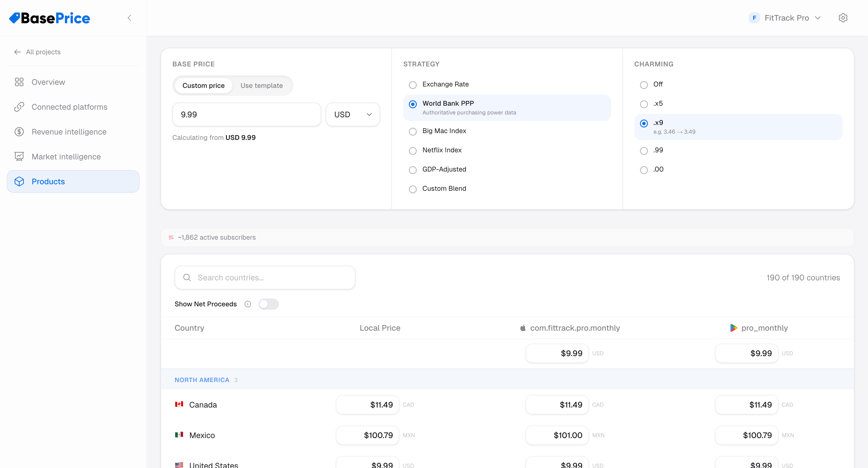Click the back arrow beside All projects

(x=18, y=52)
